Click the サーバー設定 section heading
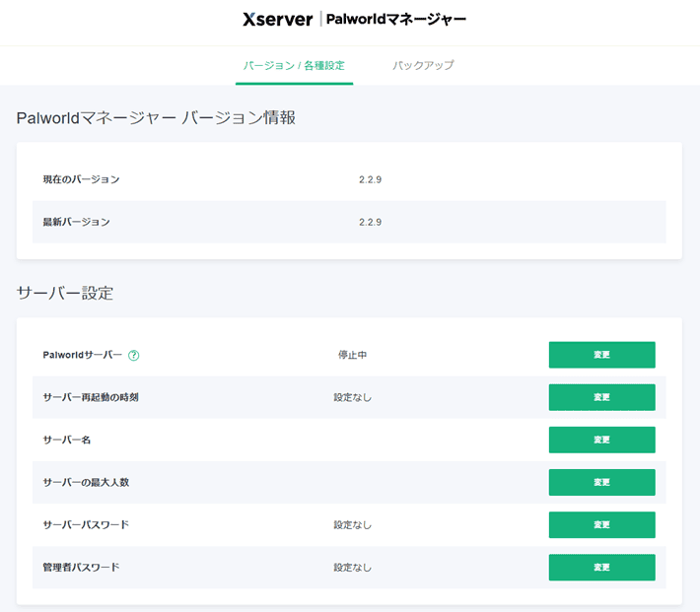This screenshot has width=700, height=612. click(65, 294)
